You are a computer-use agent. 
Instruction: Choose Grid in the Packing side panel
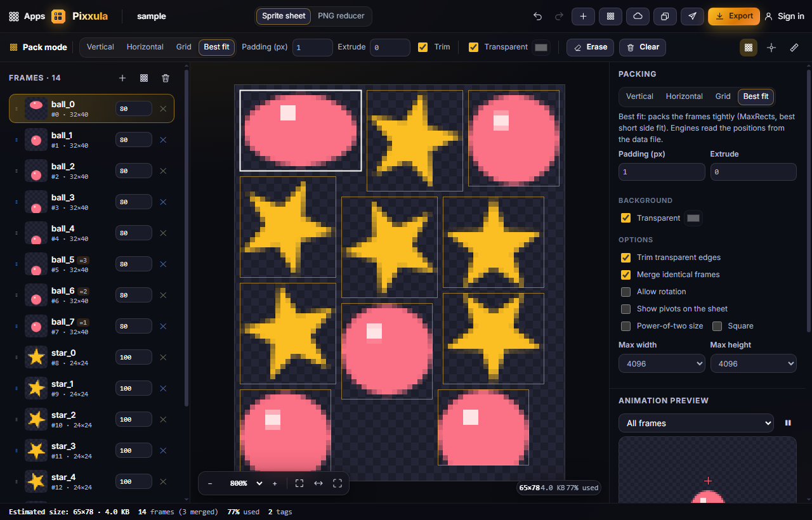click(723, 96)
